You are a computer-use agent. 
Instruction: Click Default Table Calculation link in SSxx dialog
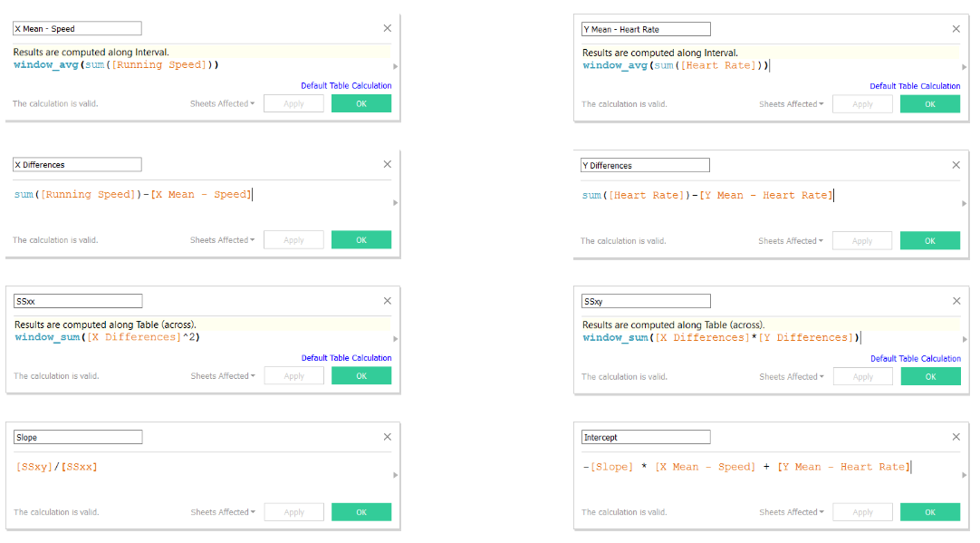point(346,358)
